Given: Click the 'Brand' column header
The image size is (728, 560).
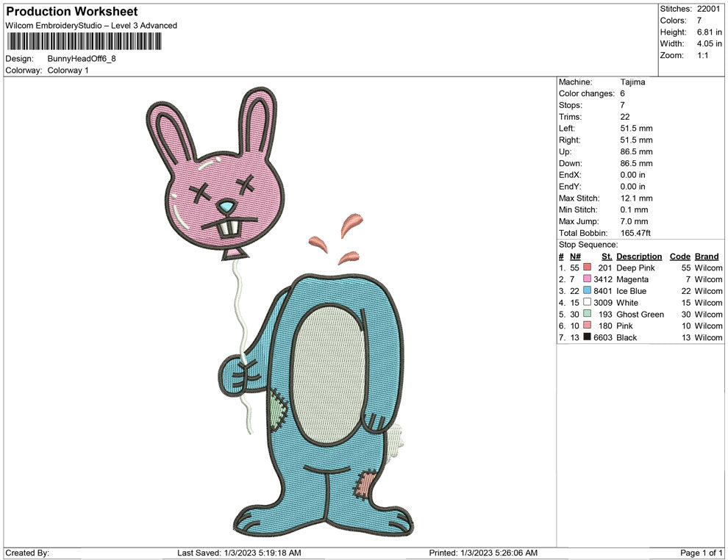Looking at the screenshot, I should pyautogui.click(x=707, y=256).
